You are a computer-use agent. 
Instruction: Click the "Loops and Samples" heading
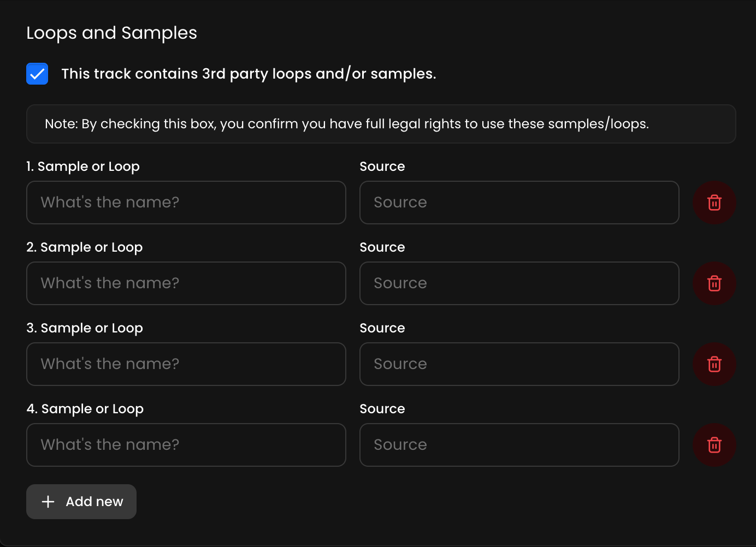tap(111, 33)
